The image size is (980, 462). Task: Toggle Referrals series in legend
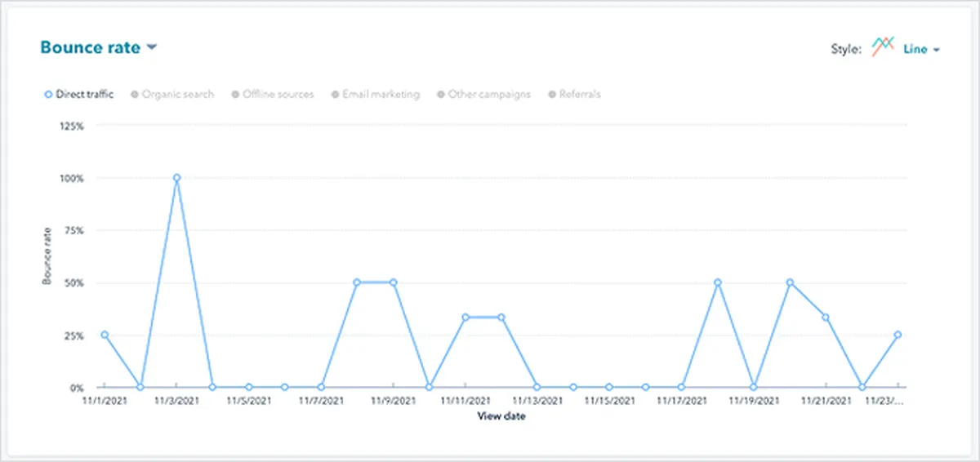click(x=574, y=94)
